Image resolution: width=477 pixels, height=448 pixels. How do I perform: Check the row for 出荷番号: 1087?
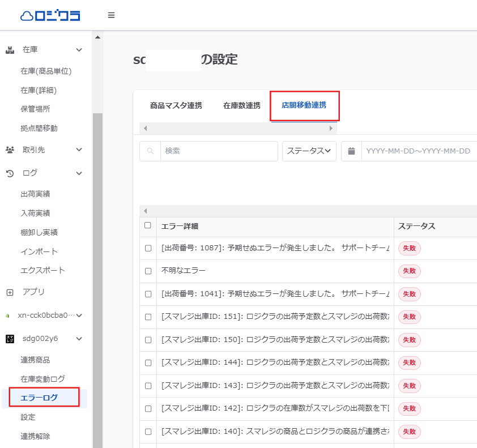[x=148, y=248]
